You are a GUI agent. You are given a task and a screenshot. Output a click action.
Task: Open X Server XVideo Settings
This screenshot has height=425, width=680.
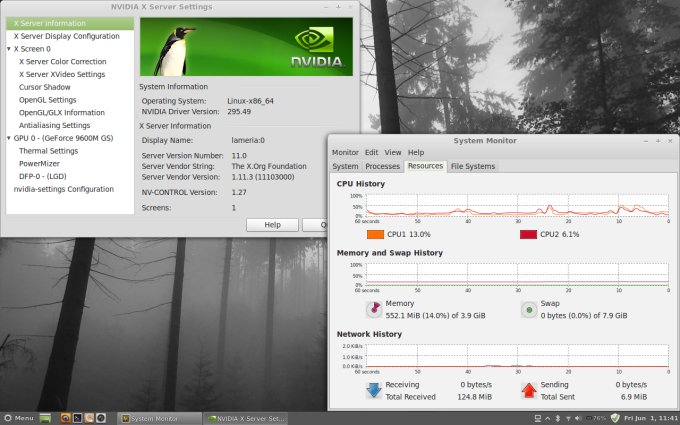62,75
